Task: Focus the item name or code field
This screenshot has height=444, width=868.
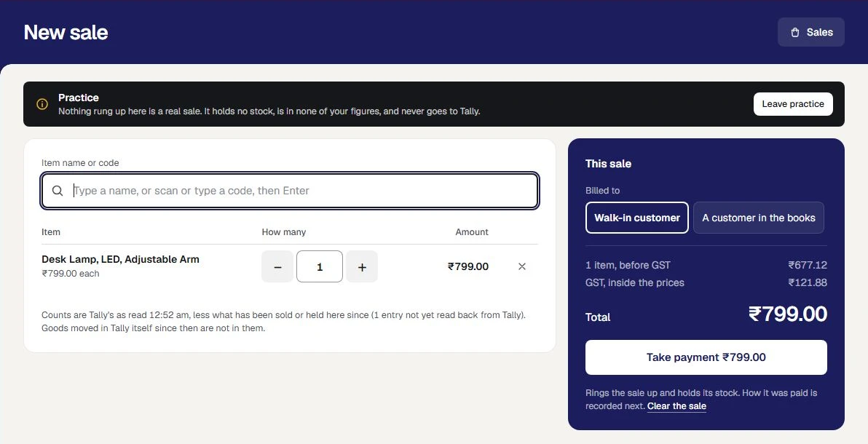Action: (290, 191)
